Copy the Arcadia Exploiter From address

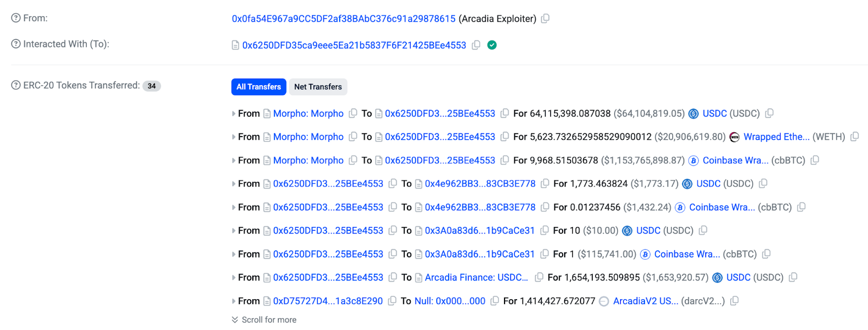pyautogui.click(x=545, y=18)
